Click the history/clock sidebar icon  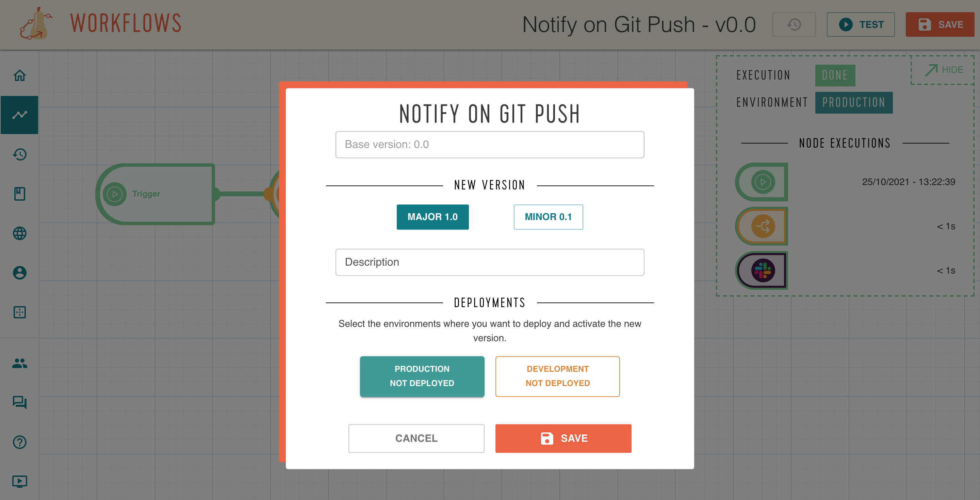(19, 154)
